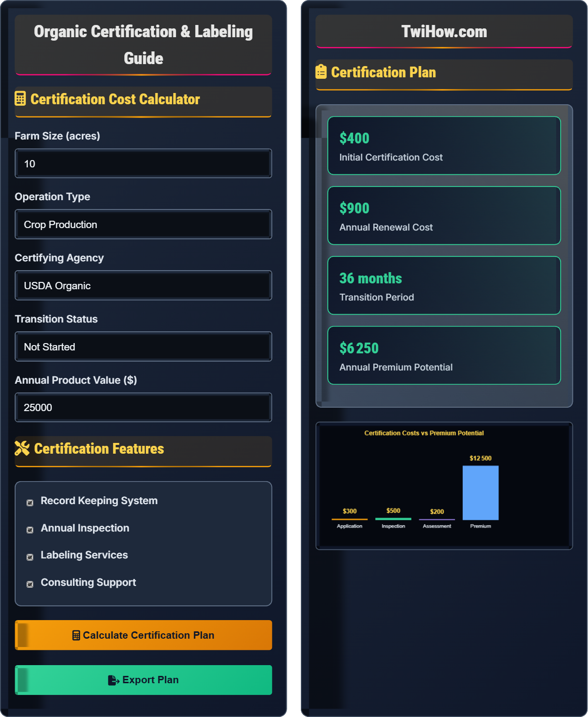
Task: Click the Organic Certification & Labeling Guide title
Action: tap(143, 45)
